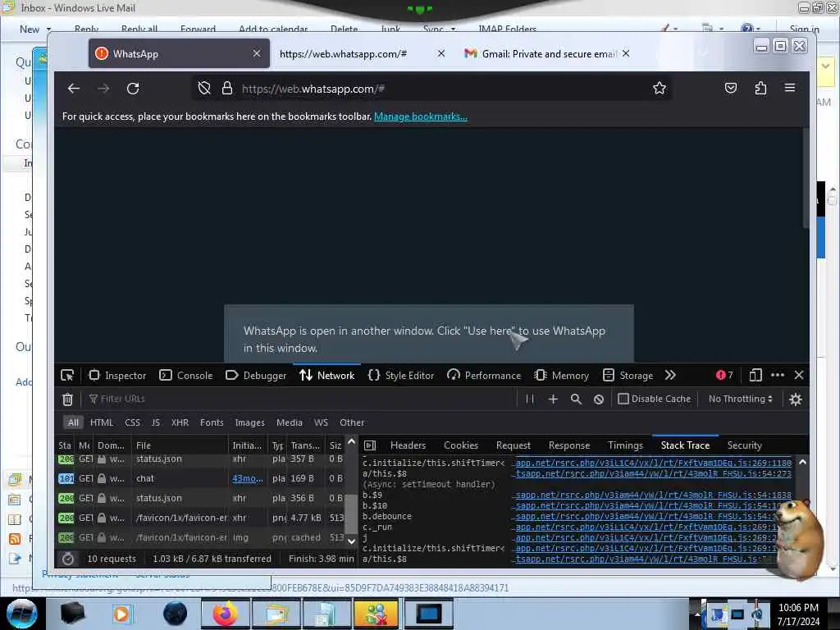
Task: Switch to the Inspector tab
Action: pos(117,376)
